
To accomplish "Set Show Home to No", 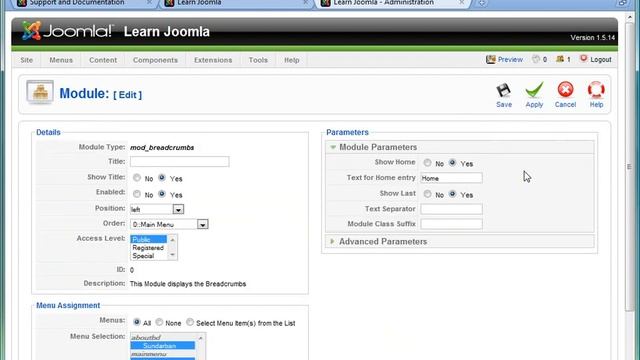I will click(427, 163).
